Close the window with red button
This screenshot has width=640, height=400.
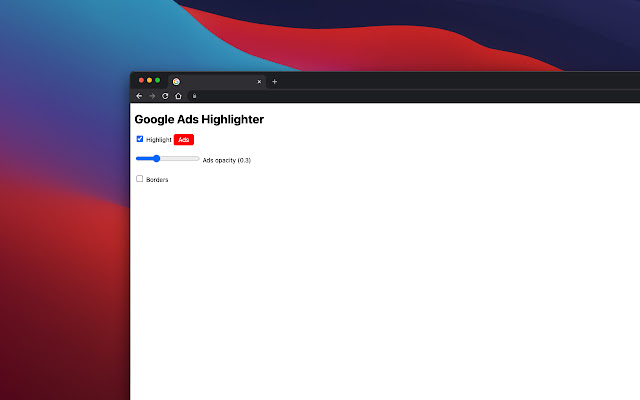[141, 80]
